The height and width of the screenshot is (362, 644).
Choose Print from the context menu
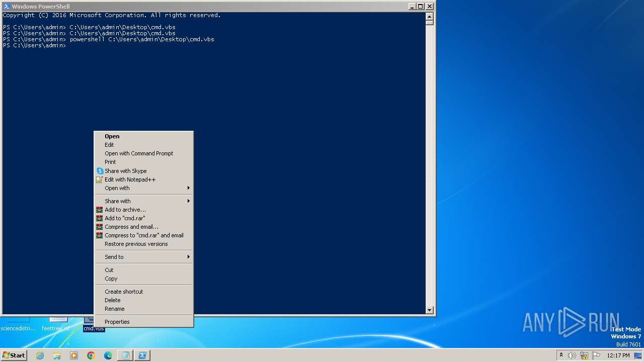(144, 162)
